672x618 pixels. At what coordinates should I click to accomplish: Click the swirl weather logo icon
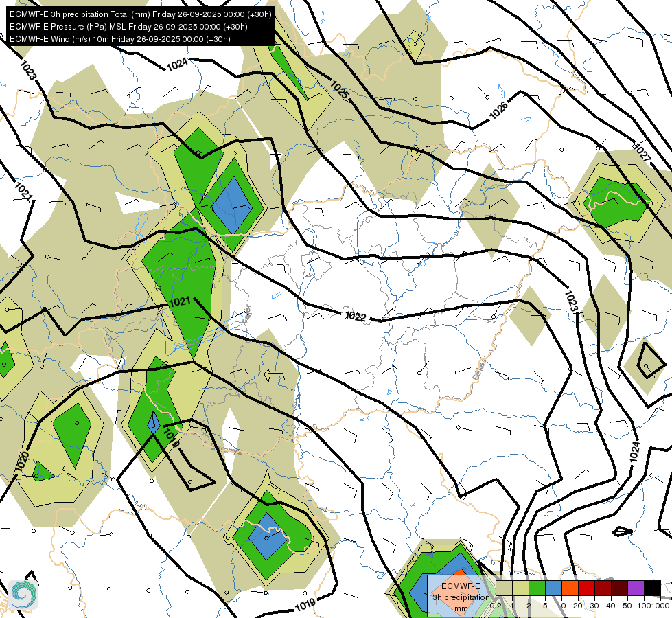pyautogui.click(x=23, y=595)
